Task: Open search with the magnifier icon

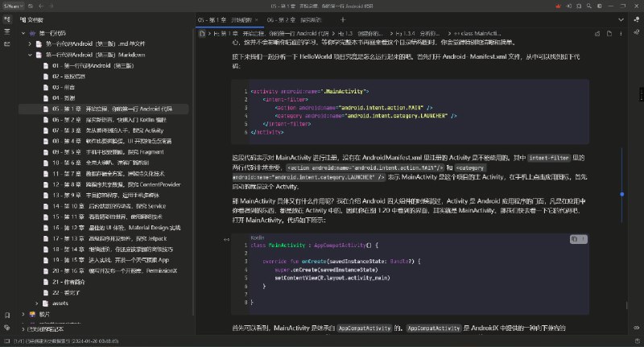Action: 589,6
